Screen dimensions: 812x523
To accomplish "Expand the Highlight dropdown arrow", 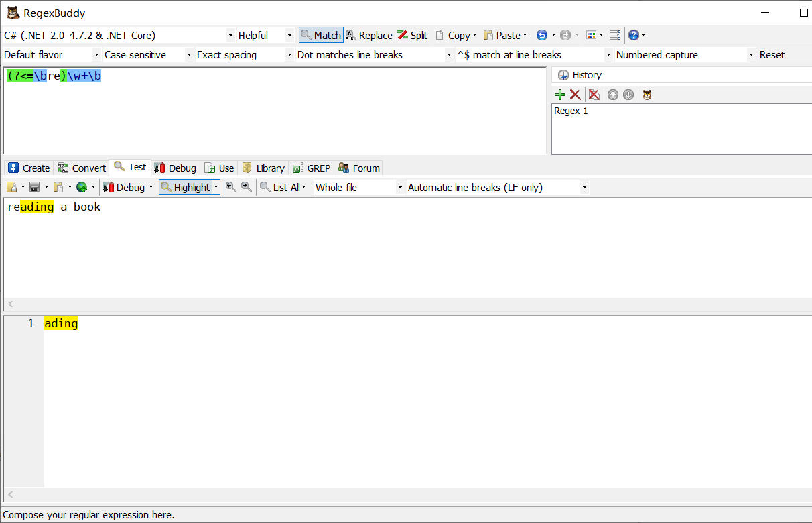I will point(216,187).
